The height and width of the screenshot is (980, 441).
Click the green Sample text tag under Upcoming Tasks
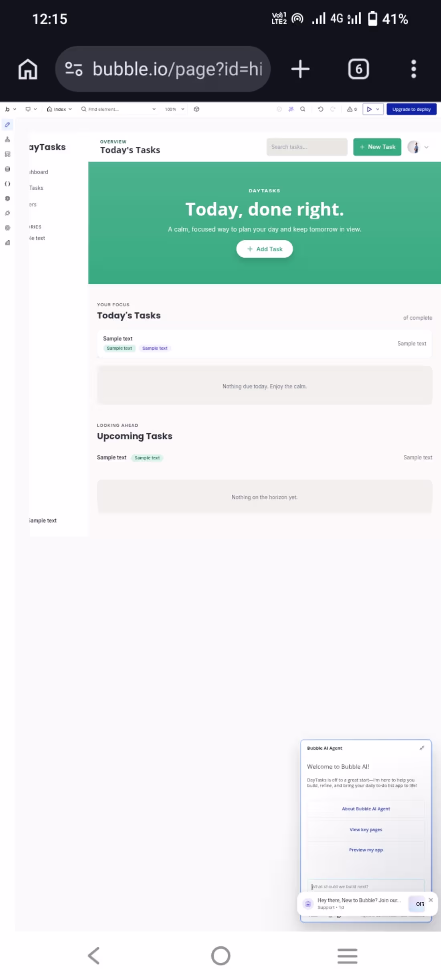point(147,458)
